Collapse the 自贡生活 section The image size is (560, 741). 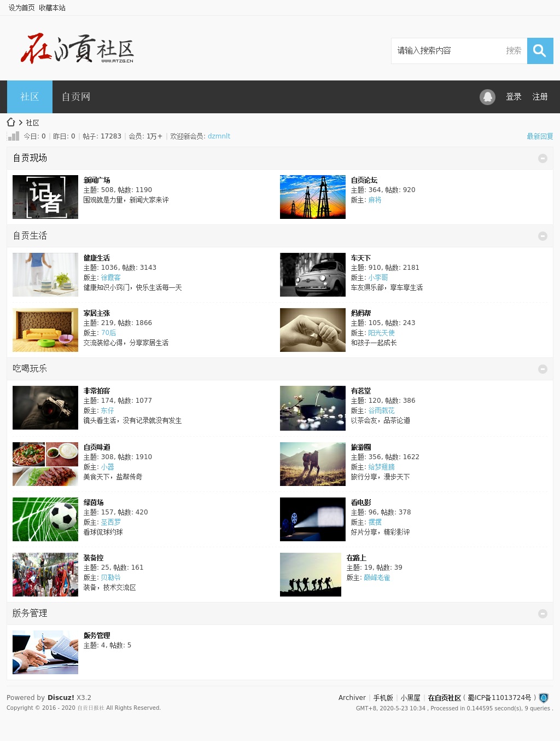[x=542, y=236]
